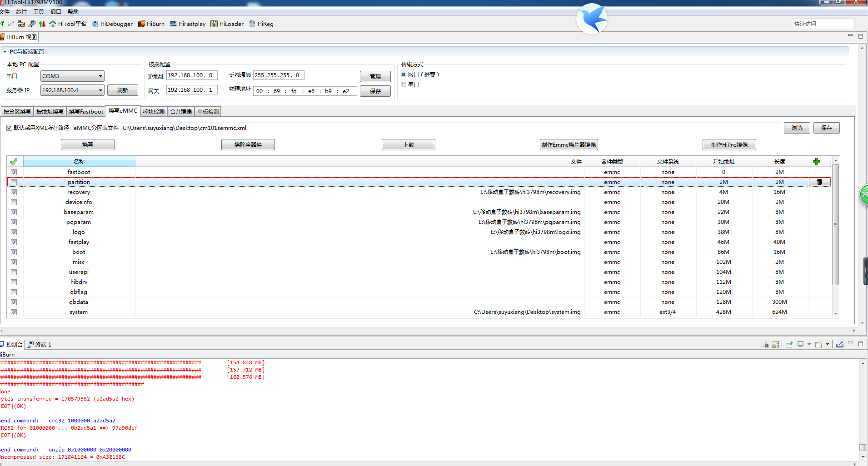Minimize the HiBurn view panel
Screen dimensions: 868x466
tap(850, 35)
